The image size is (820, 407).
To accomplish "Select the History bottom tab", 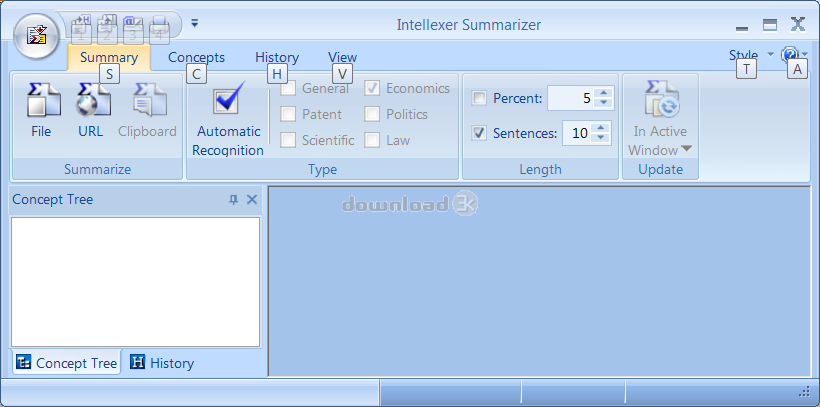I will (162, 363).
